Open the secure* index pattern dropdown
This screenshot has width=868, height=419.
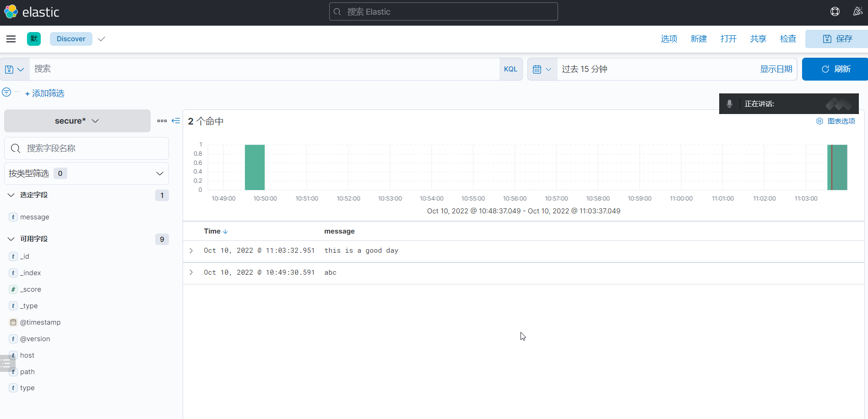pyautogui.click(x=77, y=121)
